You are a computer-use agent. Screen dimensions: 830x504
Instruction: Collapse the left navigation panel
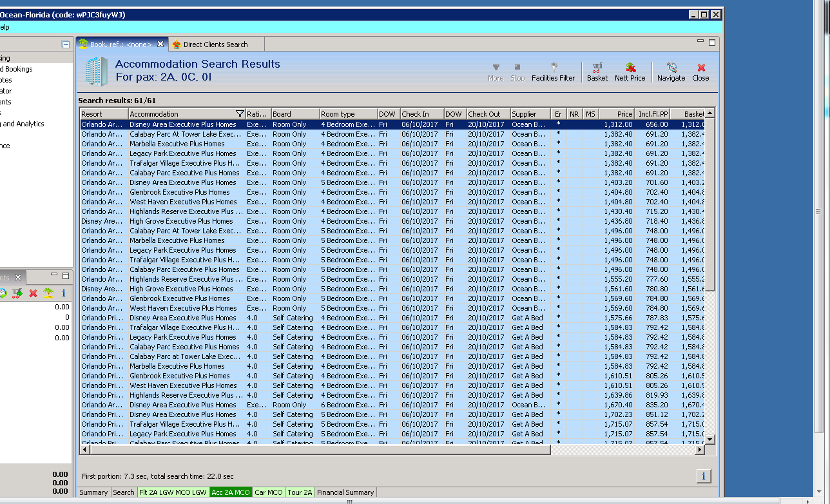point(66,44)
